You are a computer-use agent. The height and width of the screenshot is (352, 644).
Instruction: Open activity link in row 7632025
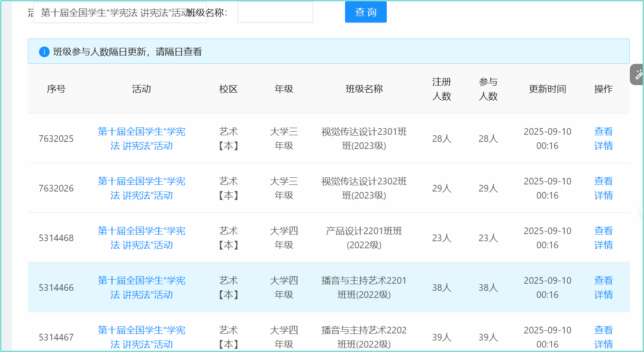[x=141, y=139]
